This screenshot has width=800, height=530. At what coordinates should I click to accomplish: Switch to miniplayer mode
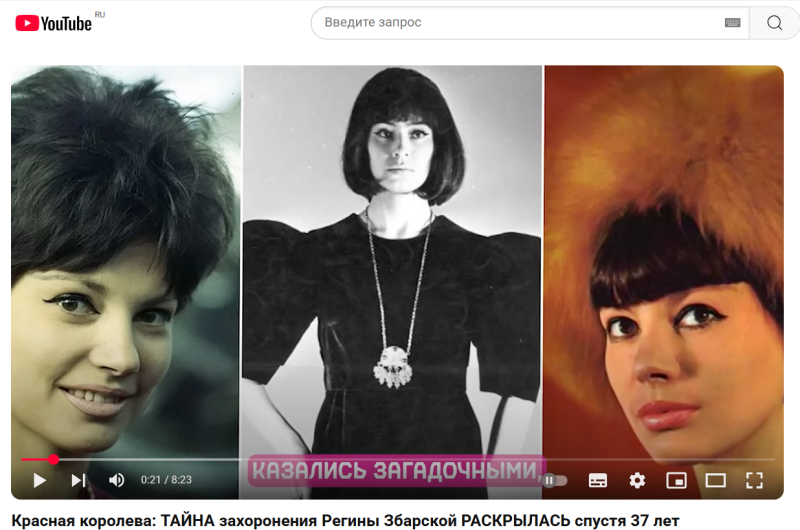click(676, 480)
